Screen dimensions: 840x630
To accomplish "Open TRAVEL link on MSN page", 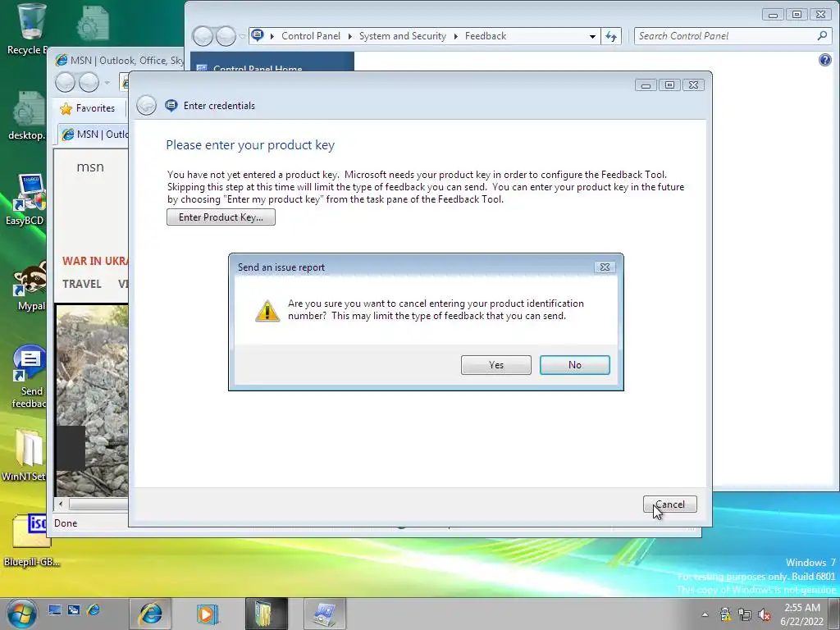I will pyautogui.click(x=81, y=284).
